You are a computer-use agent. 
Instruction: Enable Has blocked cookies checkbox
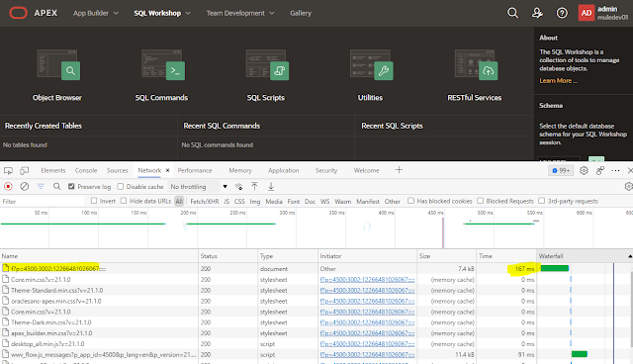[x=411, y=201]
